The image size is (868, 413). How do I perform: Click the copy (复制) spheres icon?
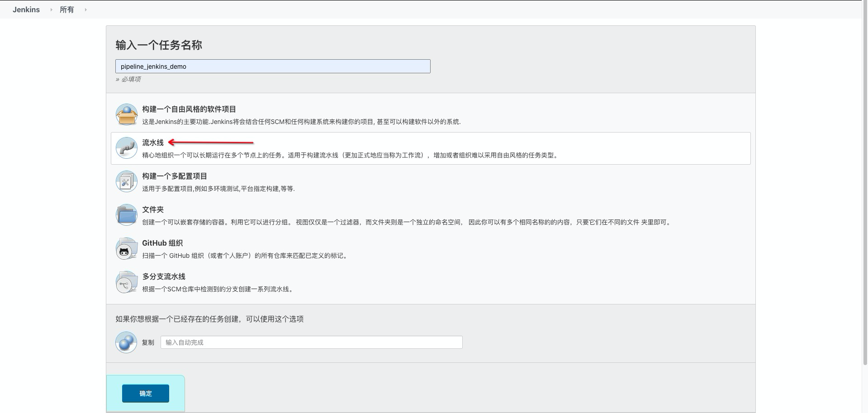click(126, 342)
